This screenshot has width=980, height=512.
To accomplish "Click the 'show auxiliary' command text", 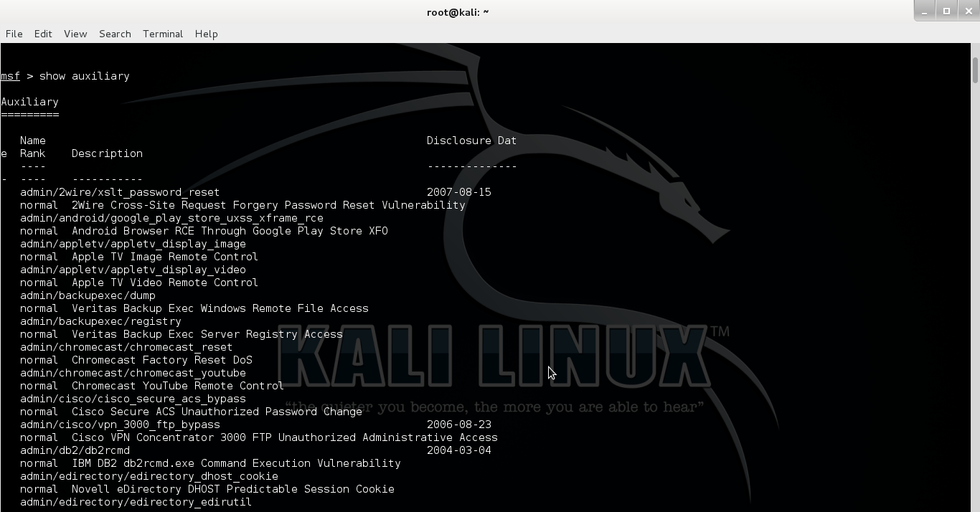I will click(85, 76).
